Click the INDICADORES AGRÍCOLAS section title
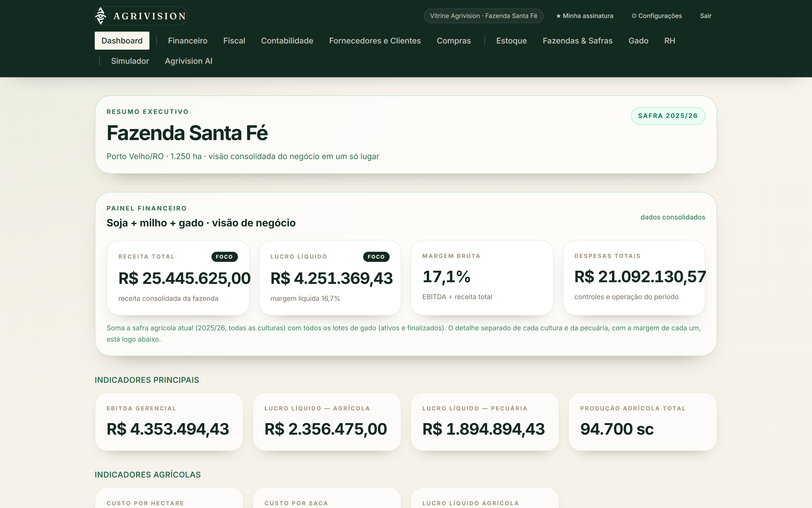Viewport: 812px width, 508px height. click(148, 475)
